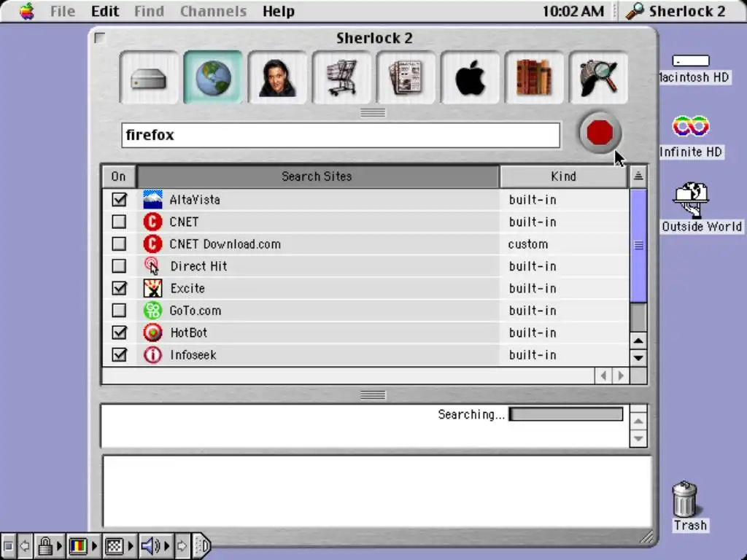Click the HotBot site icon
Image resolution: width=747 pixels, height=560 pixels.
point(152,332)
